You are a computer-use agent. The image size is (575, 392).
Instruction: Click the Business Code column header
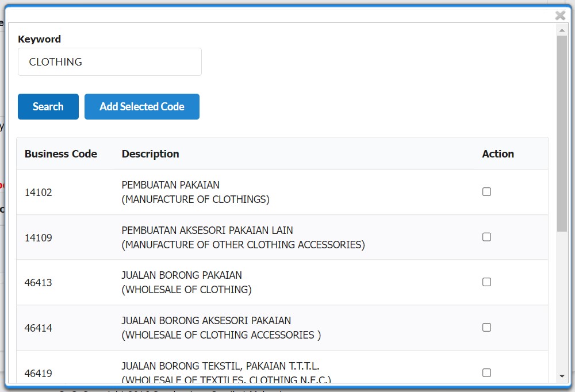pos(61,154)
